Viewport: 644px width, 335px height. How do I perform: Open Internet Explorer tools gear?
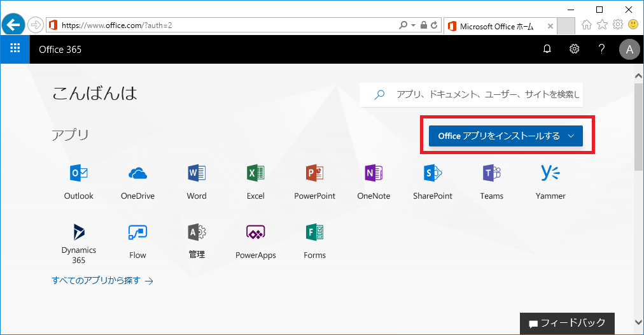(x=618, y=25)
